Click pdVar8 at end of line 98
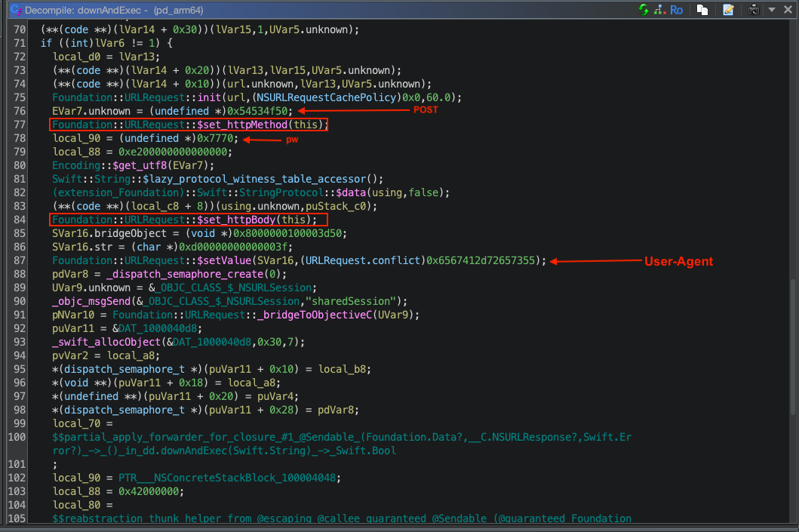Viewport: 799px width, 532px height. [335, 411]
